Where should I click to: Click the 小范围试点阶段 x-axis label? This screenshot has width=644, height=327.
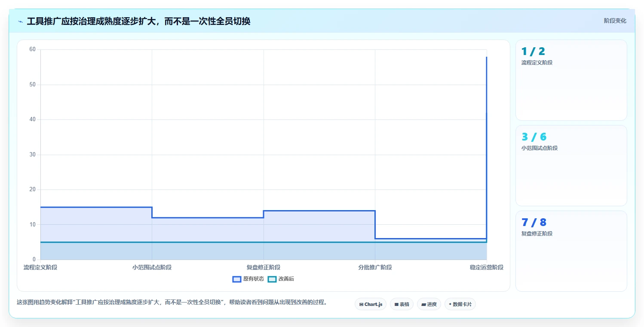click(152, 267)
